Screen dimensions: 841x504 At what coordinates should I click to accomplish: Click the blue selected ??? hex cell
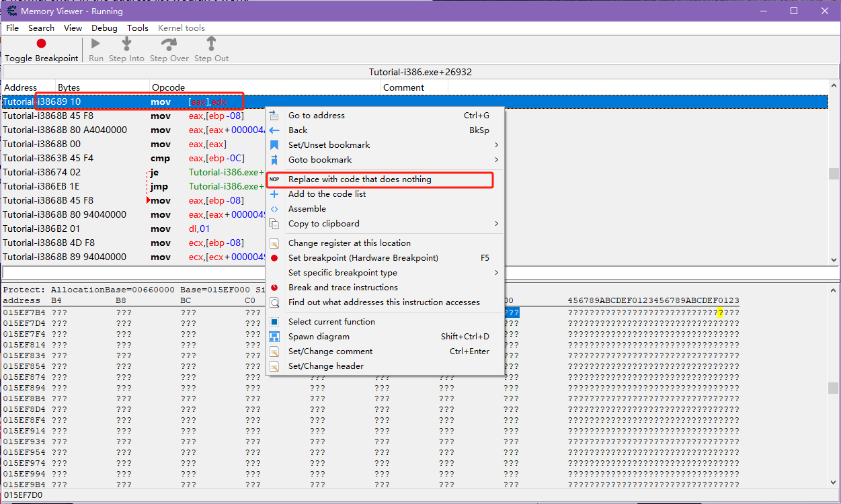tap(512, 312)
